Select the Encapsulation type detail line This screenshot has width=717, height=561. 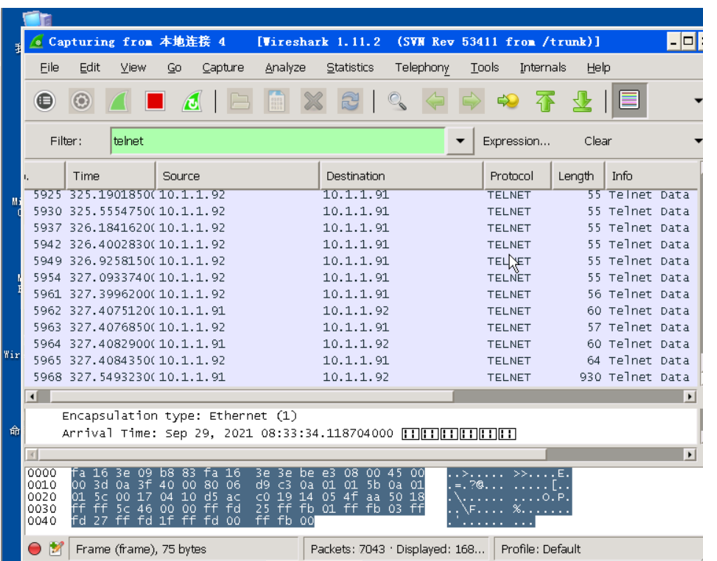pyautogui.click(x=179, y=416)
